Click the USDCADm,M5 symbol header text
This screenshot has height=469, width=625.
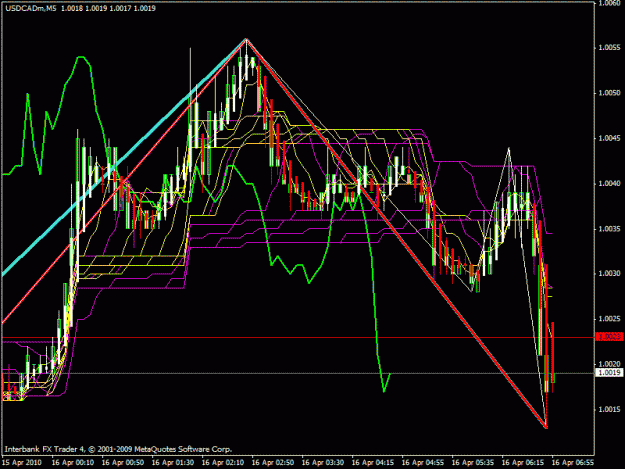(31, 8)
